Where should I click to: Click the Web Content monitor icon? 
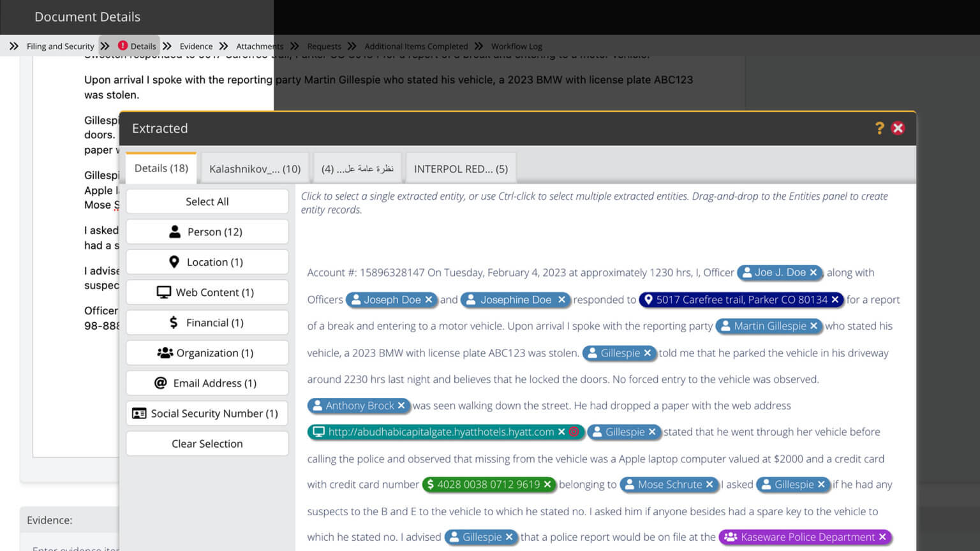[x=165, y=292]
